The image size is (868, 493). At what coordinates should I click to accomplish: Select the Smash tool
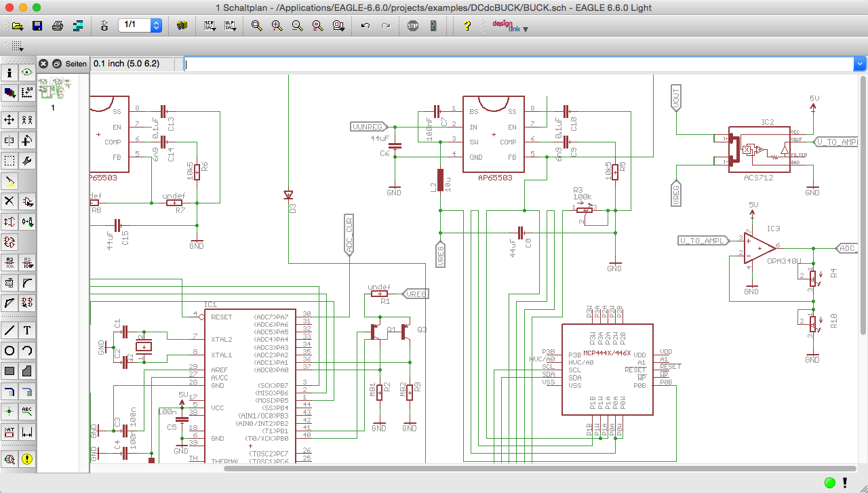coord(9,283)
